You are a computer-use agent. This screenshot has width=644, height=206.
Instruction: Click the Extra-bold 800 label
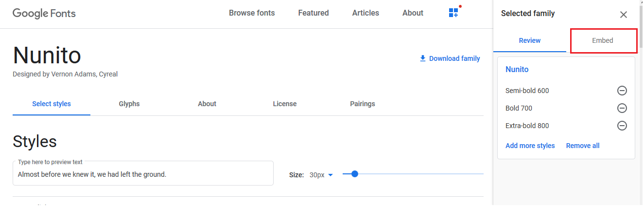(x=527, y=126)
